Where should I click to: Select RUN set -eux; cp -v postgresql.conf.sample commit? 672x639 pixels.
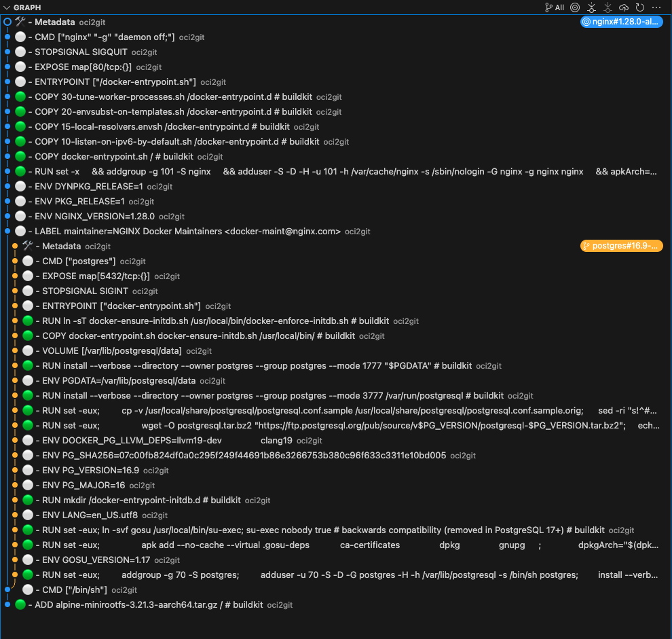click(336, 410)
